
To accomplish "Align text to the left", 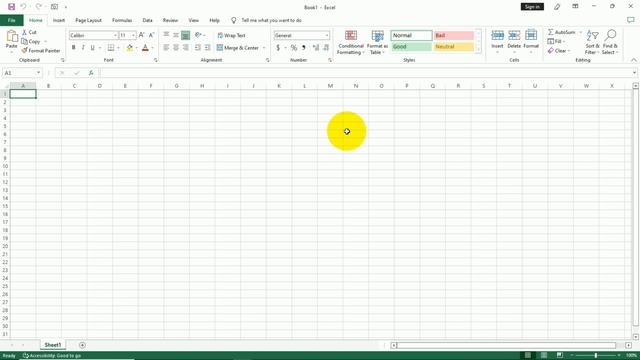I will (166, 48).
